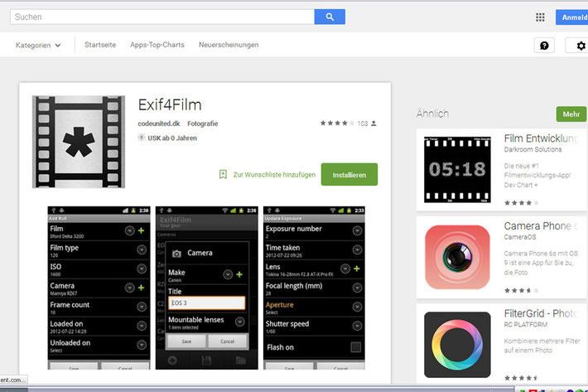Click Zur Wunschliste hinzufügen link

tap(274, 174)
